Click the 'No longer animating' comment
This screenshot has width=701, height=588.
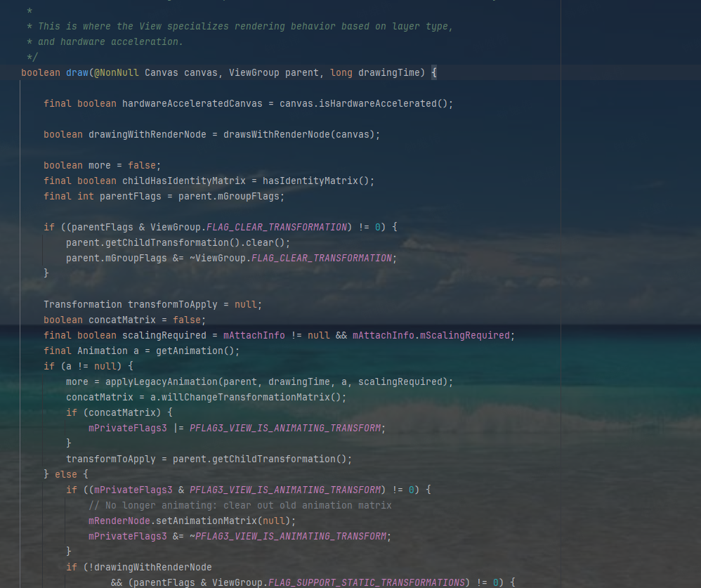pyautogui.click(x=240, y=505)
